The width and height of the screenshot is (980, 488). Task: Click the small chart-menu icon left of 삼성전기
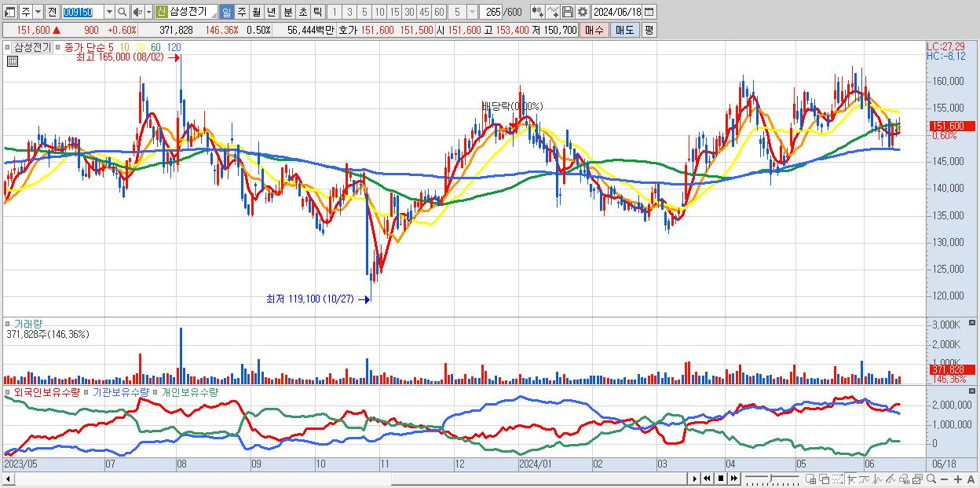(x=9, y=47)
